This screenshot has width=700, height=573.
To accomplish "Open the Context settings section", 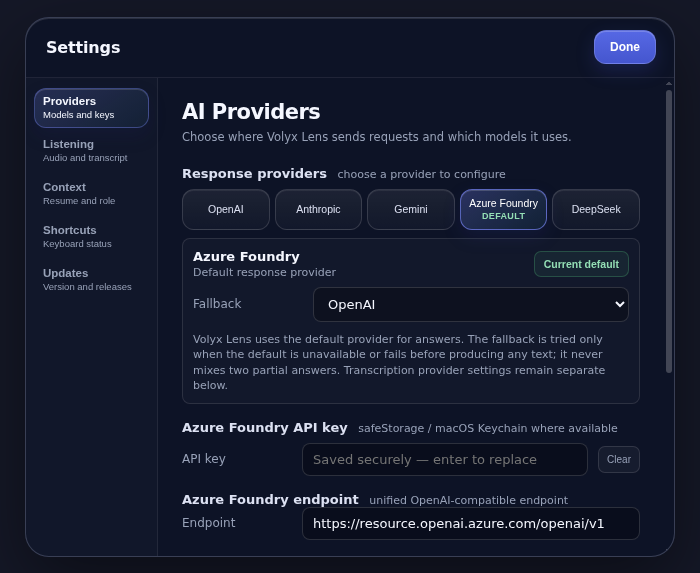I will tap(92, 194).
